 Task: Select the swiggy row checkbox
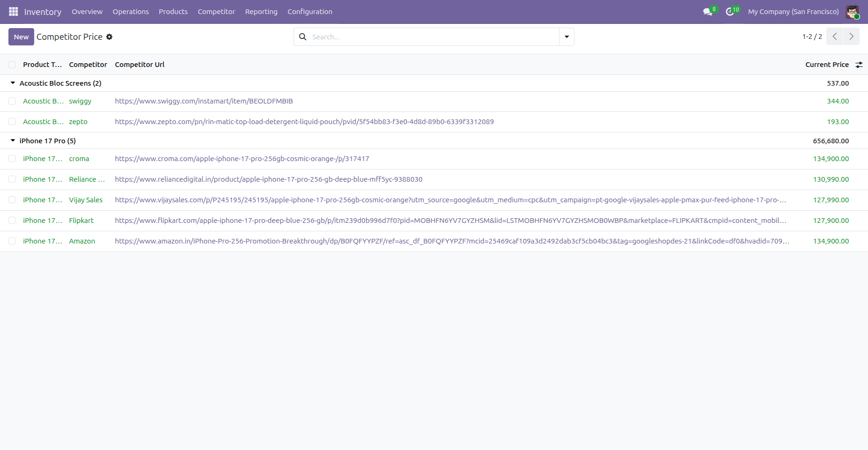[12, 101]
